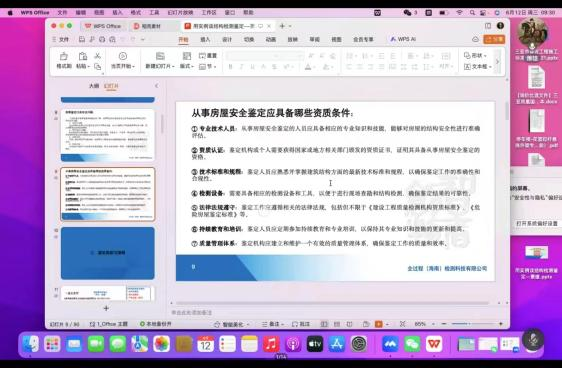Open the Animations ribbon tab
Viewport: 562px width, 368px height.
click(271, 39)
